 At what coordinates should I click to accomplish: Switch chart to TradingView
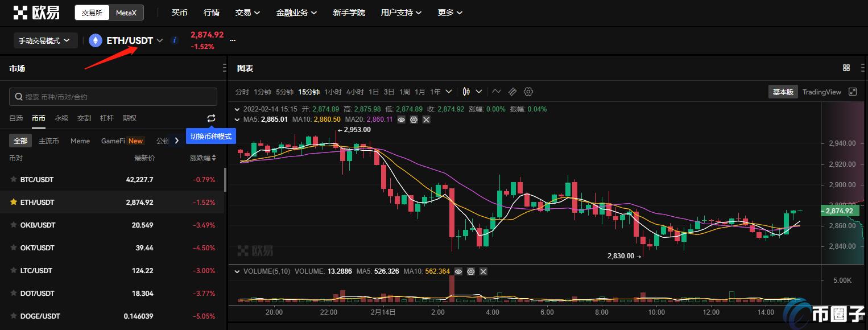[821, 92]
